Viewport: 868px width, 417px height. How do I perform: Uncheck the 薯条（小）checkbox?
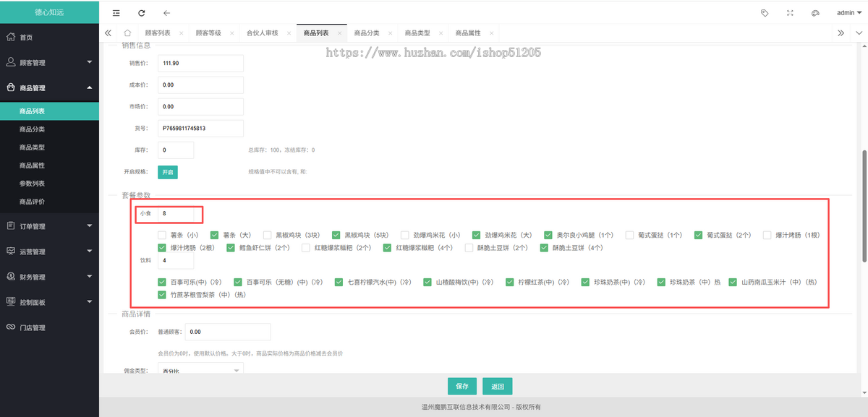(162, 234)
